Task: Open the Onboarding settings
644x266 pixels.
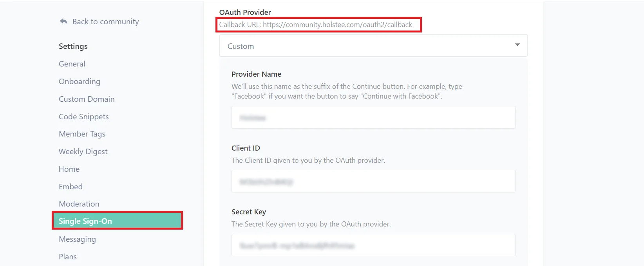Action: click(x=80, y=81)
